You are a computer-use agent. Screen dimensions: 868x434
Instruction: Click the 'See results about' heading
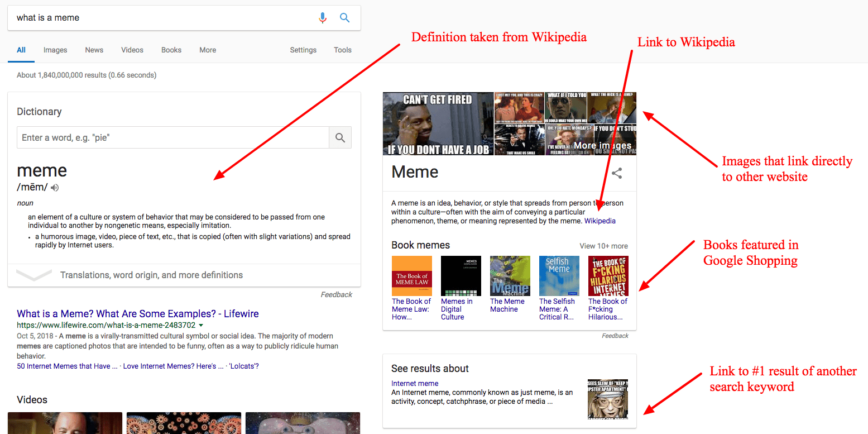click(x=430, y=369)
